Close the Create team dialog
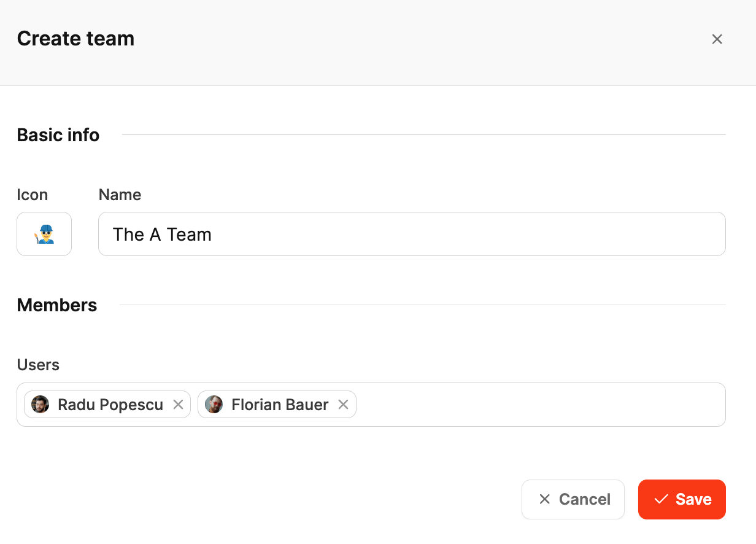This screenshot has width=756, height=544. pyautogui.click(x=717, y=39)
